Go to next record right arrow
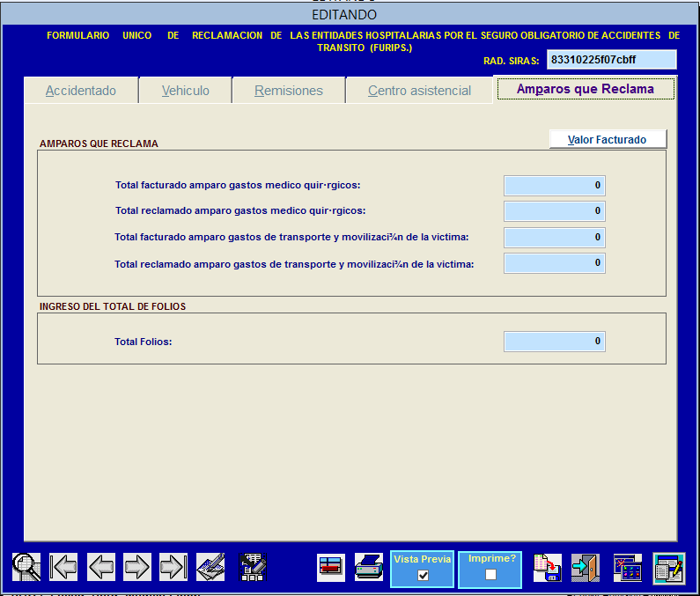Image resolution: width=700 pixels, height=596 pixels. tap(137, 567)
